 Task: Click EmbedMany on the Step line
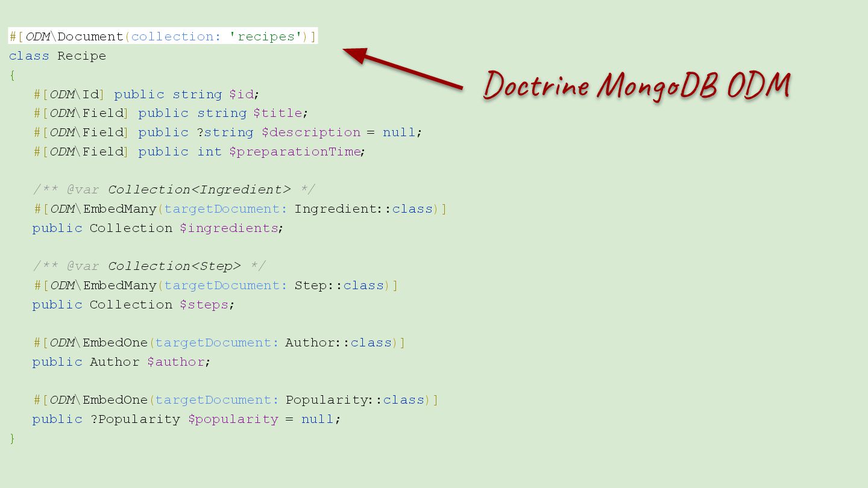[120, 286]
